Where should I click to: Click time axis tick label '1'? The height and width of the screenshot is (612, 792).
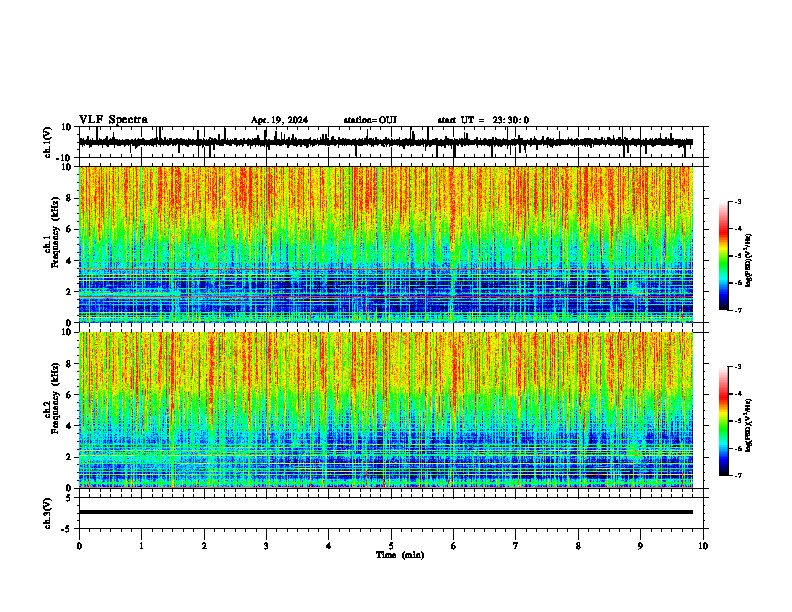(141, 546)
